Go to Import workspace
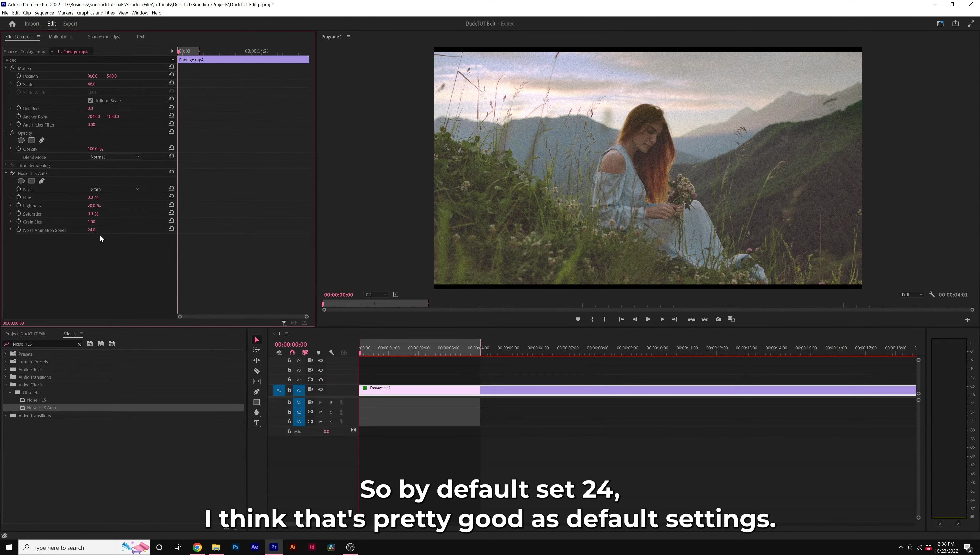The width and height of the screenshot is (980, 555). tap(32, 24)
